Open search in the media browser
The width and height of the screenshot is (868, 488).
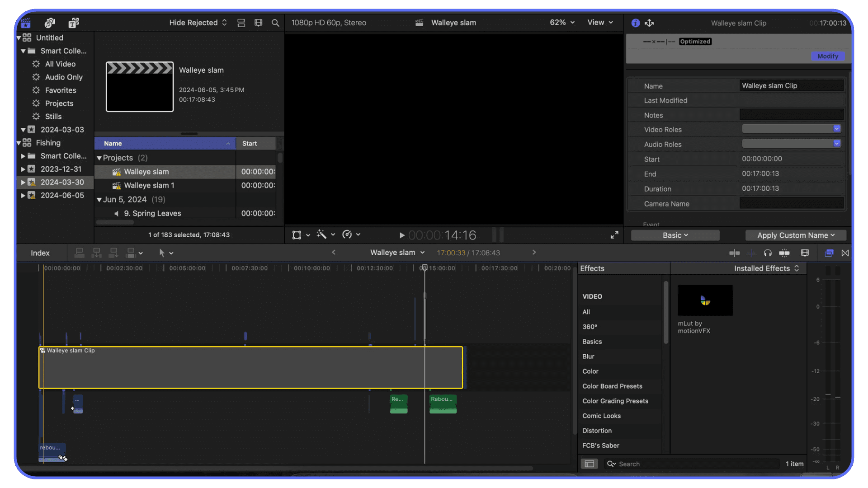tap(275, 23)
